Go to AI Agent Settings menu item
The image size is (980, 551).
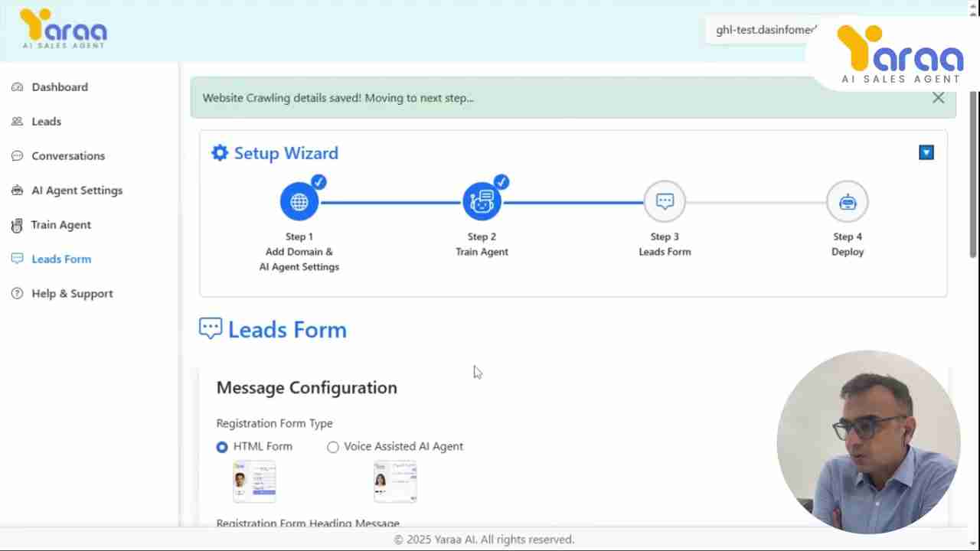point(77,191)
